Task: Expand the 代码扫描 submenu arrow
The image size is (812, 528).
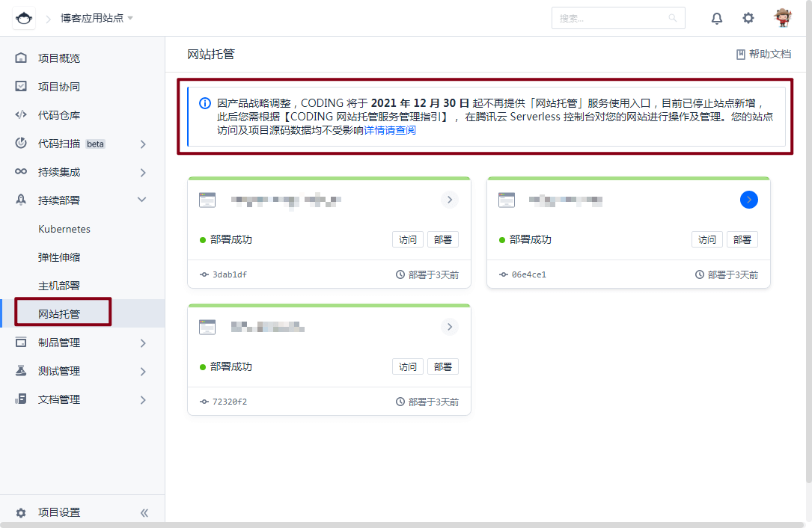Action: coord(143,144)
